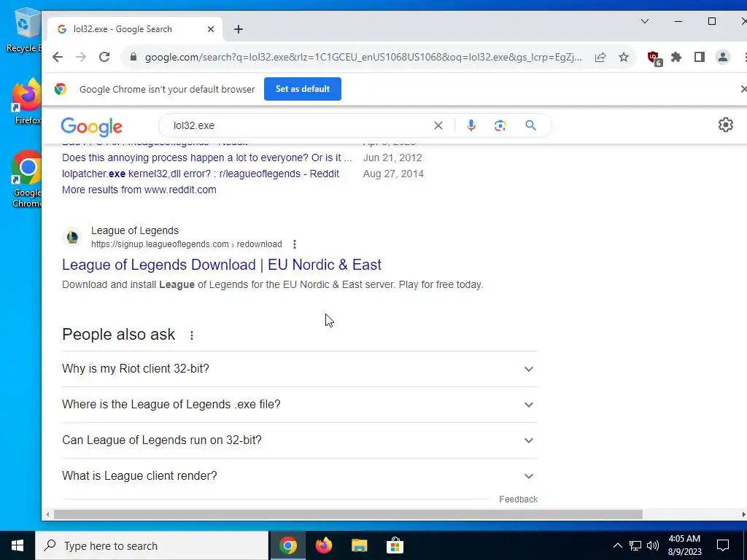Select the Google Chrome desktop shortcut
Screen dimensions: 747x560
pyautogui.click(x=26, y=179)
